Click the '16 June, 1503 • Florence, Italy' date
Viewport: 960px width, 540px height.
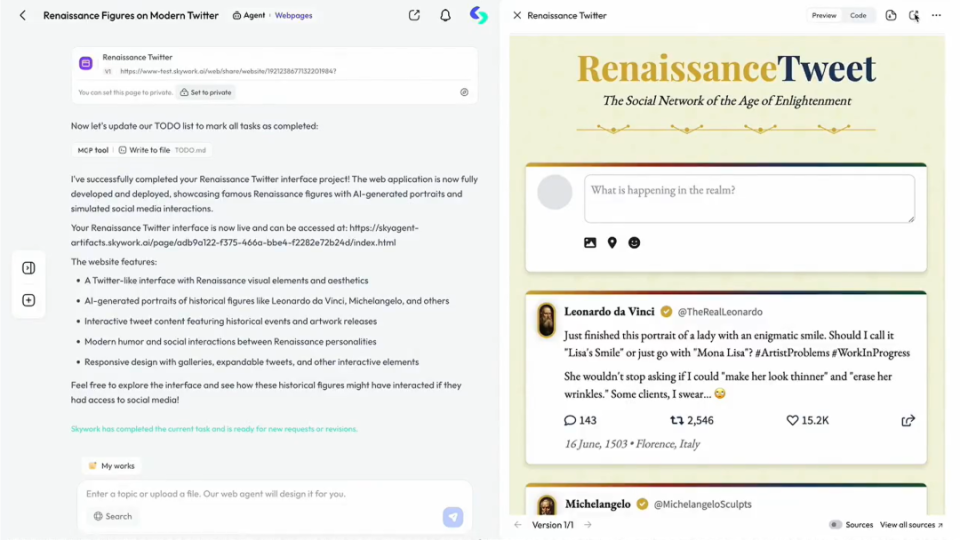click(x=632, y=444)
